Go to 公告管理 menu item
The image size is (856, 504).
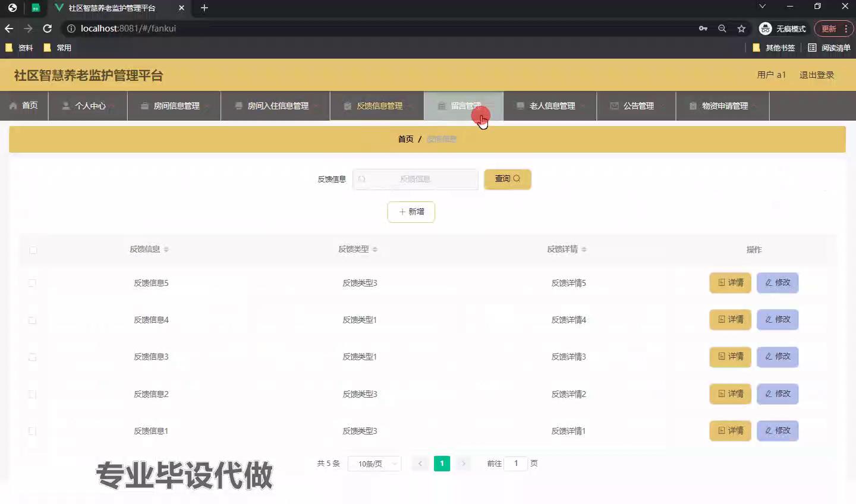637,106
